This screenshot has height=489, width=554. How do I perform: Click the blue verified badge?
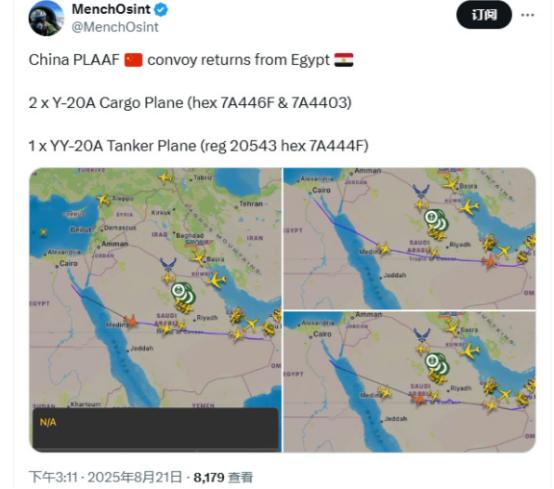(161, 10)
